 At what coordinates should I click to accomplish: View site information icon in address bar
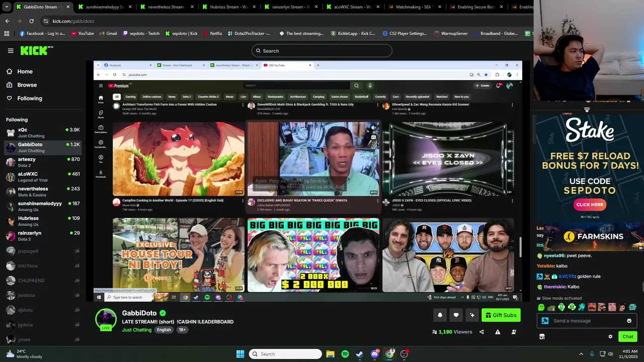[x=46, y=21]
